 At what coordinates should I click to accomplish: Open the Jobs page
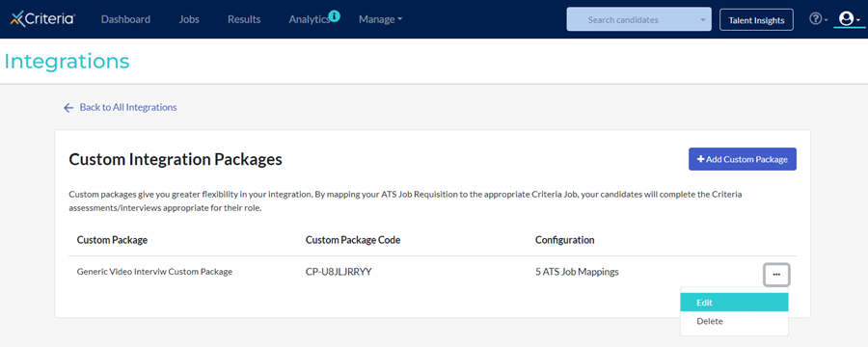(x=189, y=19)
